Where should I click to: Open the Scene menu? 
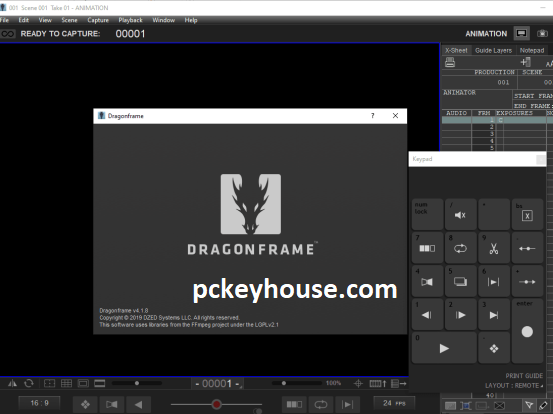point(69,20)
